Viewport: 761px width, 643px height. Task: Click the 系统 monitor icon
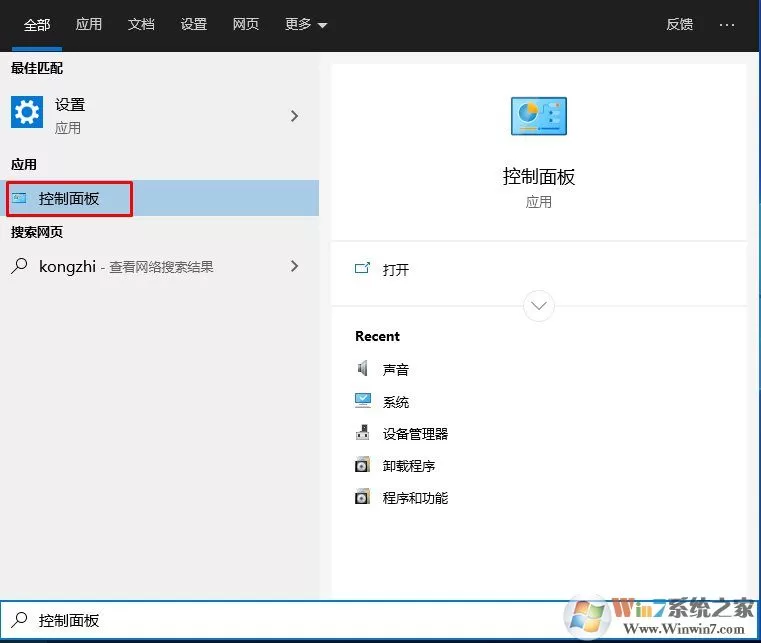(363, 401)
